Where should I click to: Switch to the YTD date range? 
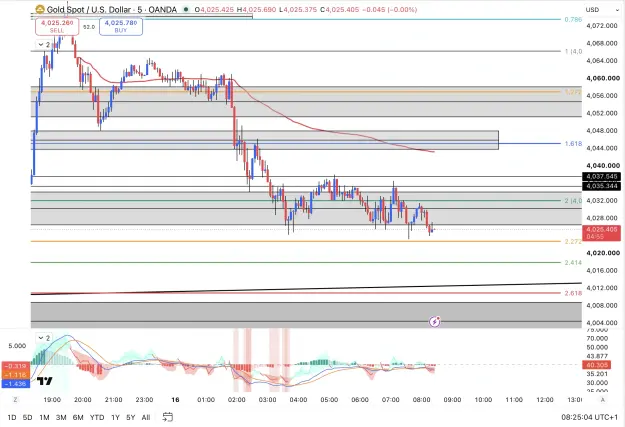97,417
